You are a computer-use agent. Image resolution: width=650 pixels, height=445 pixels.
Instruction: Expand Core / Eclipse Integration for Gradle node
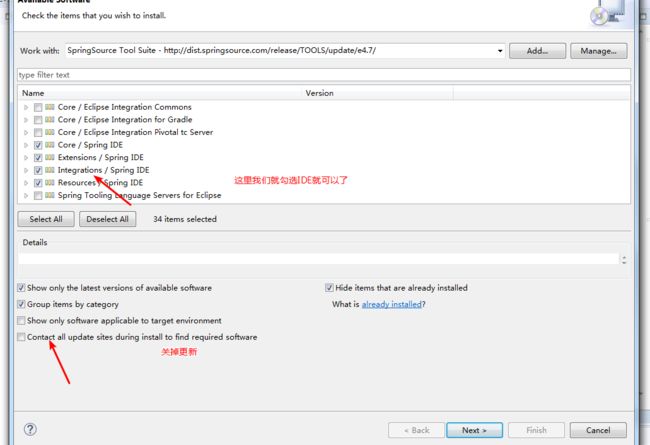tap(26, 120)
